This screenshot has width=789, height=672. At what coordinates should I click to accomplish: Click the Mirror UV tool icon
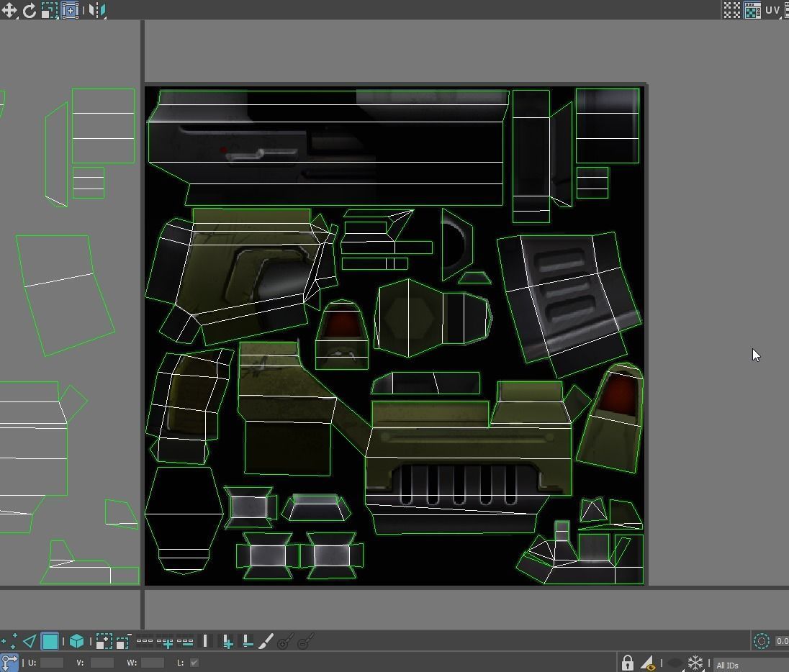pyautogui.click(x=97, y=10)
